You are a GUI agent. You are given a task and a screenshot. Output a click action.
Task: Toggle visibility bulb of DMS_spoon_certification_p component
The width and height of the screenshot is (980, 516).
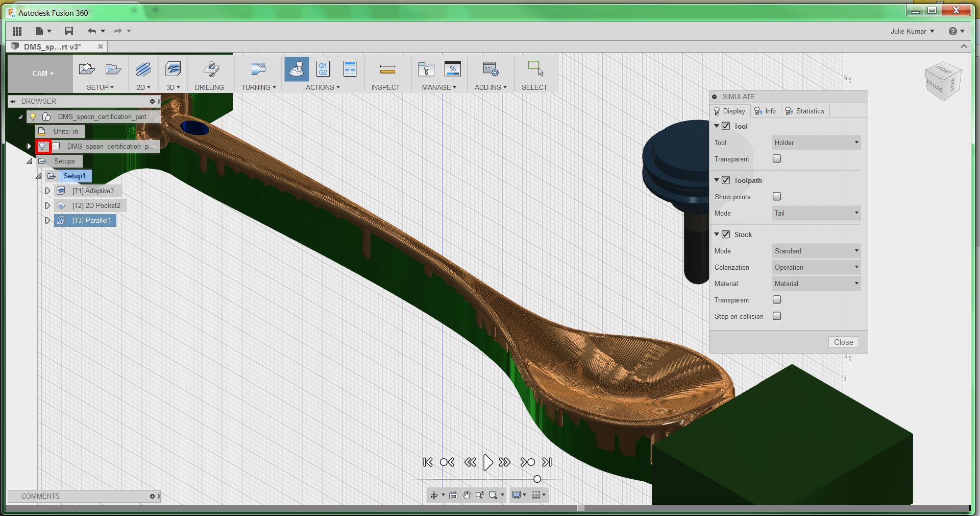pyautogui.click(x=42, y=147)
